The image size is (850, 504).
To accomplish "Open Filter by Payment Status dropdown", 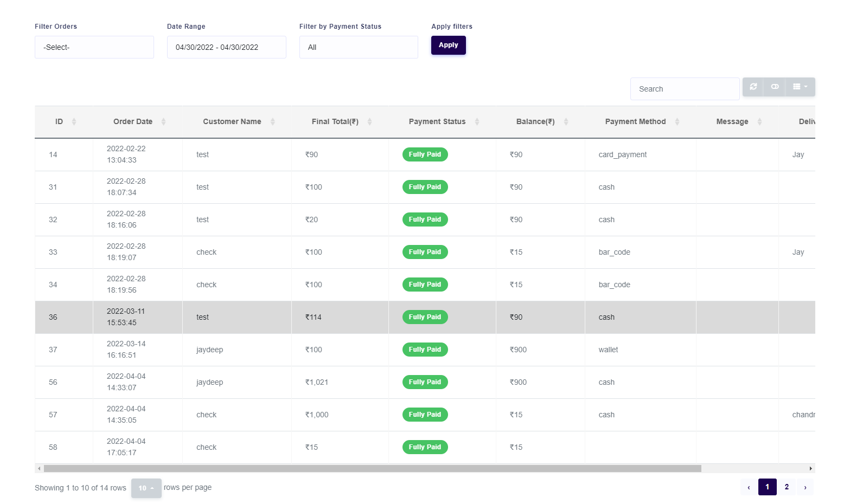I will click(359, 47).
